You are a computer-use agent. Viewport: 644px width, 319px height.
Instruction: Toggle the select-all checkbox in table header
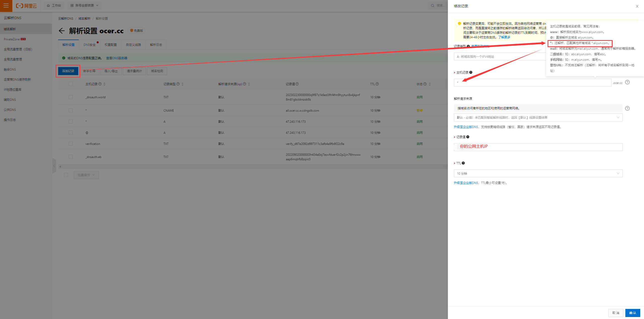71,84
